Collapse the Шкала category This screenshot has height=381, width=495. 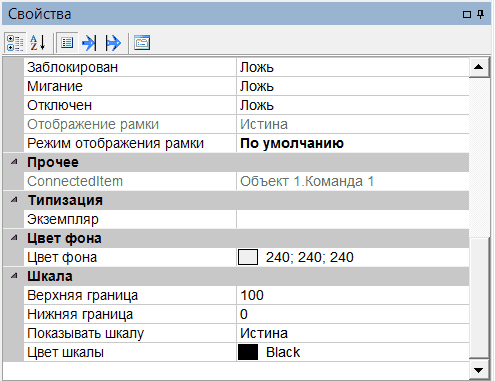point(14,276)
